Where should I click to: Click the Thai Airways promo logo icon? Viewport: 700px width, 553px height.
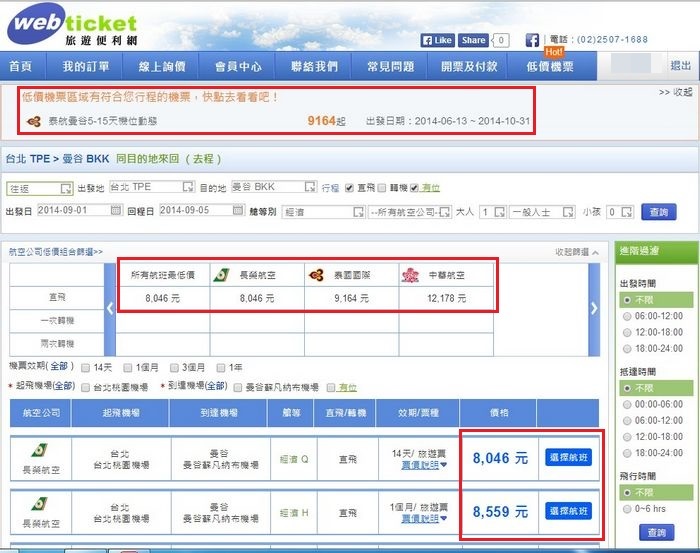click(34, 121)
